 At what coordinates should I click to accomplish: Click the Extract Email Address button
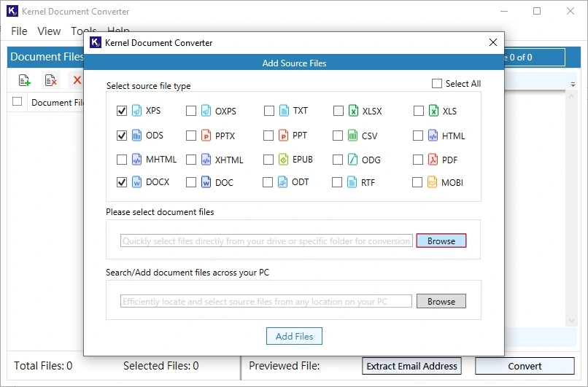coord(411,366)
